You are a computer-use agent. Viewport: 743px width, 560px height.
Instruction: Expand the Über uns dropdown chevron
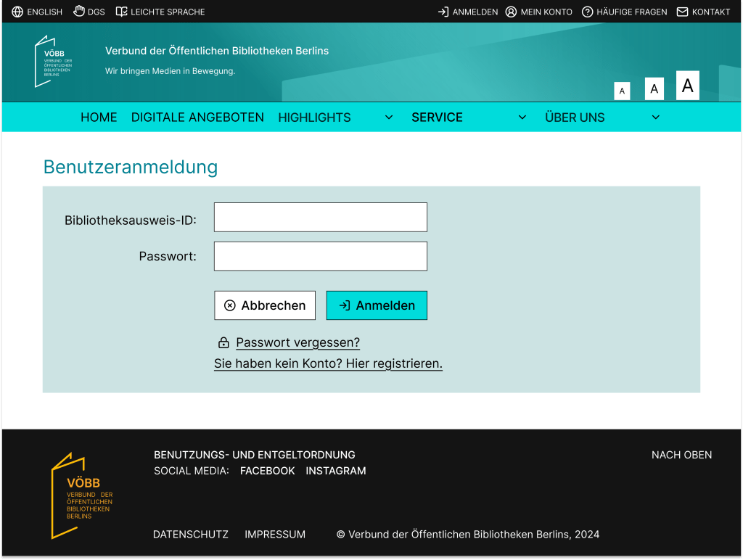pyautogui.click(x=655, y=118)
